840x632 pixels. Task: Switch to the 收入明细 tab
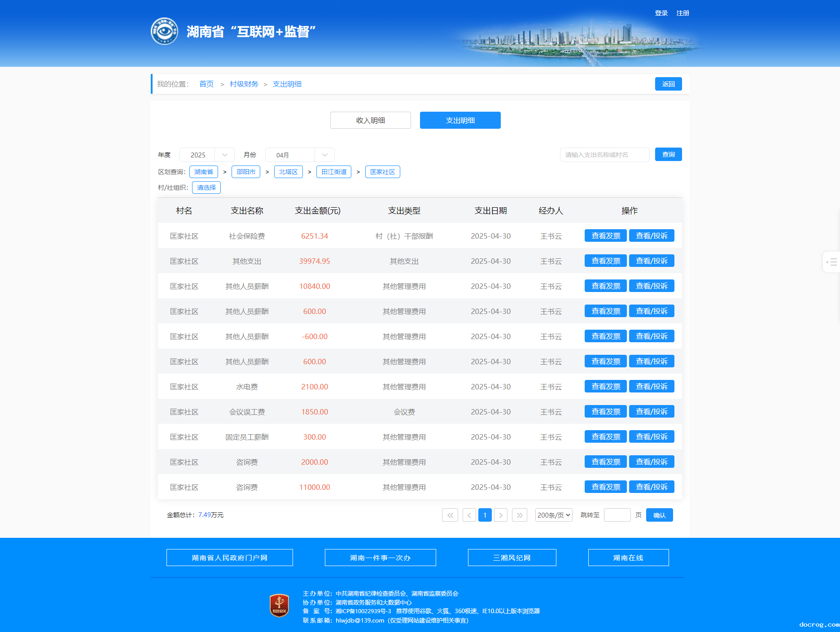tap(370, 120)
